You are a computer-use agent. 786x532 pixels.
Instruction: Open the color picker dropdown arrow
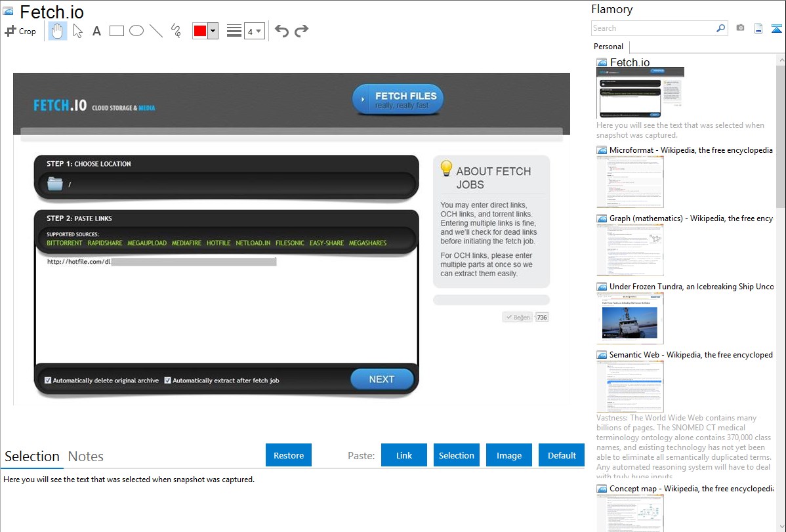(x=213, y=31)
